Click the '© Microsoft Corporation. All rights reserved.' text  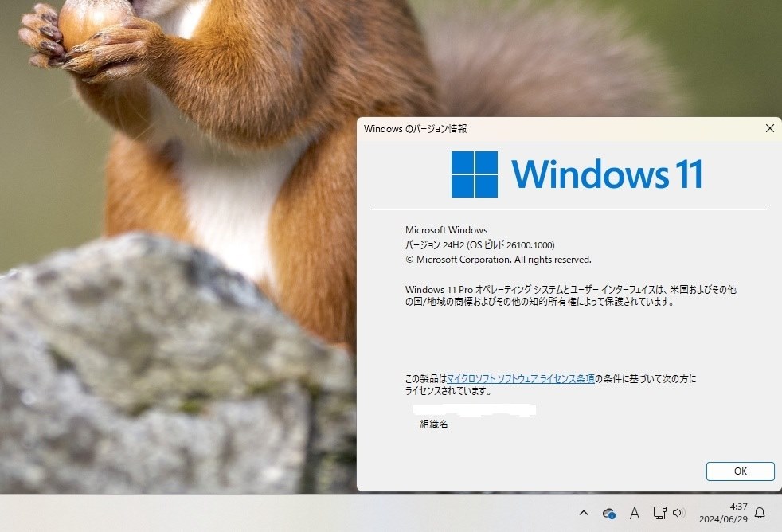[x=499, y=260]
